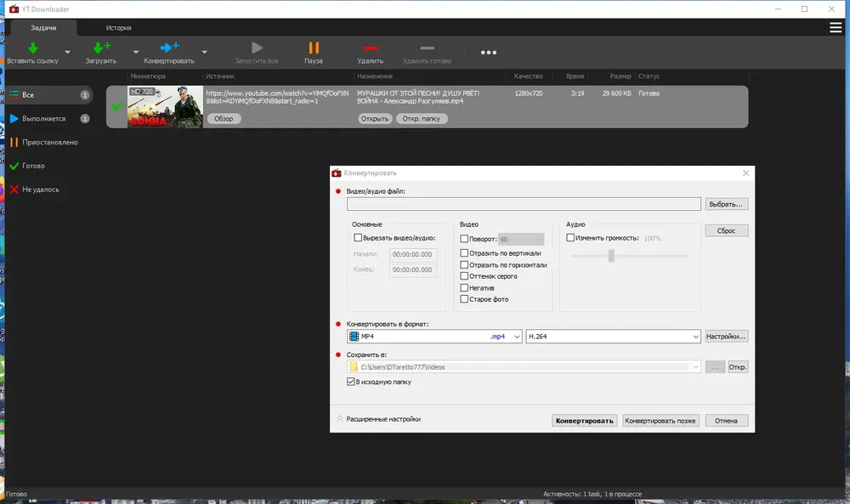The width and height of the screenshot is (850, 504).
Task: Click the audio volume slider handle
Action: coord(611,256)
